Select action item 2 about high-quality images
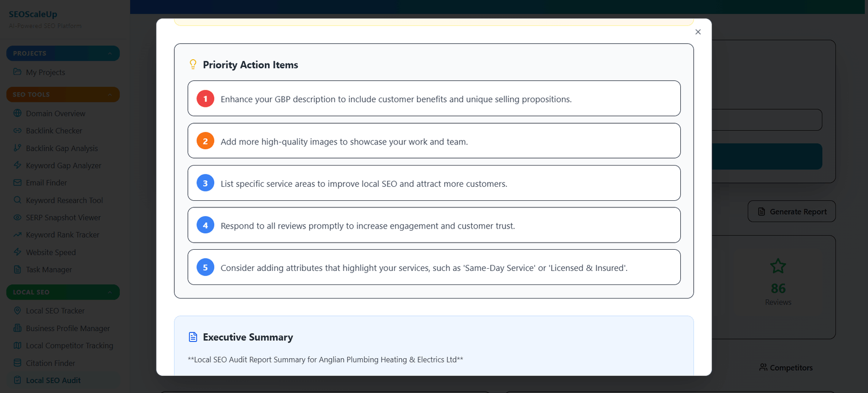The image size is (868, 393). click(x=434, y=141)
